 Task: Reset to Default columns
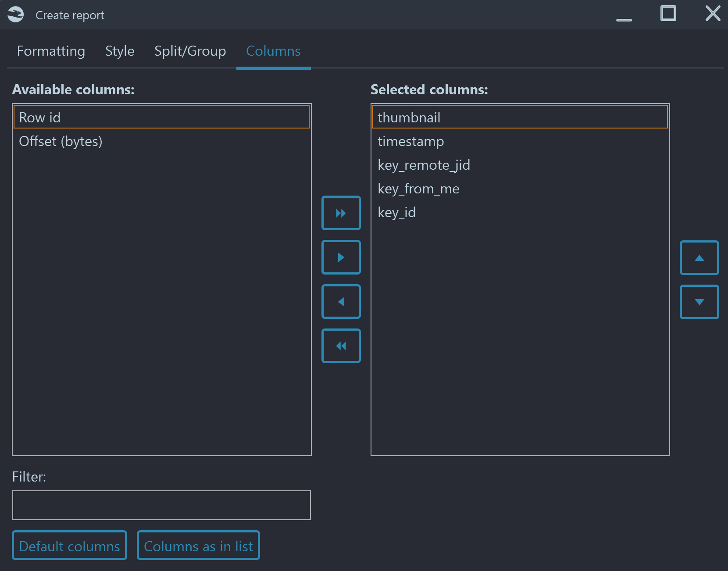pos(69,546)
